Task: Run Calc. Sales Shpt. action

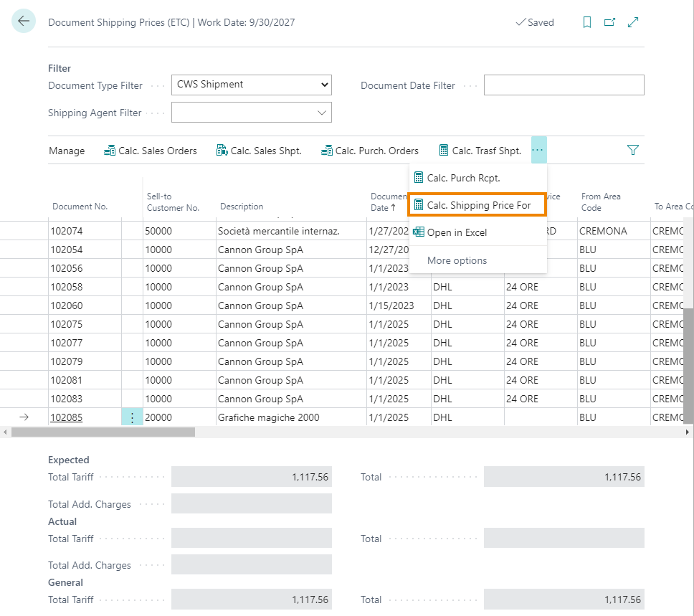Action: click(259, 151)
